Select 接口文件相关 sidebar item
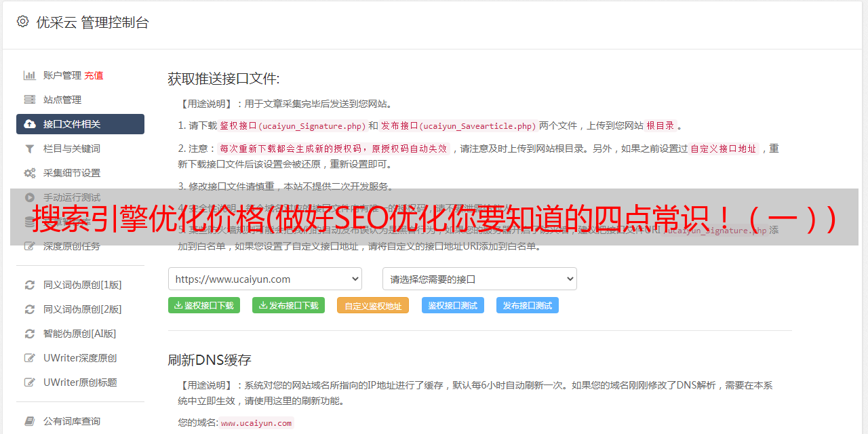 click(x=80, y=124)
